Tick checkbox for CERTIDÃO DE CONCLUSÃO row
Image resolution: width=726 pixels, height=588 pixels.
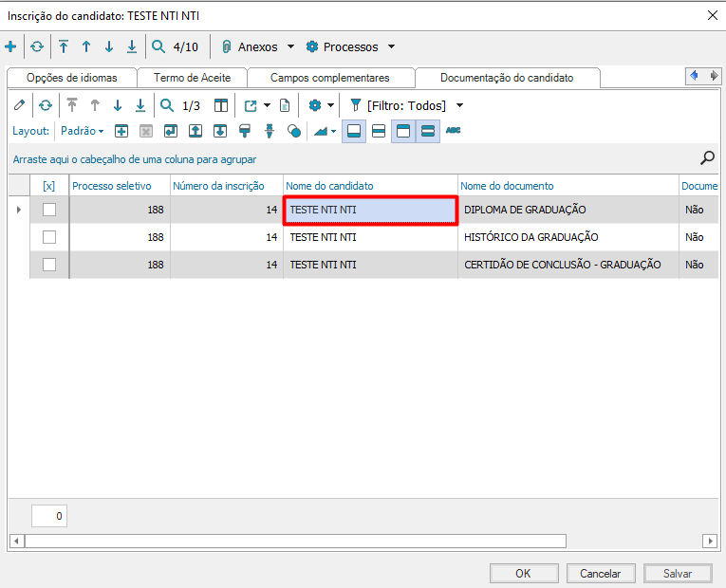49,265
